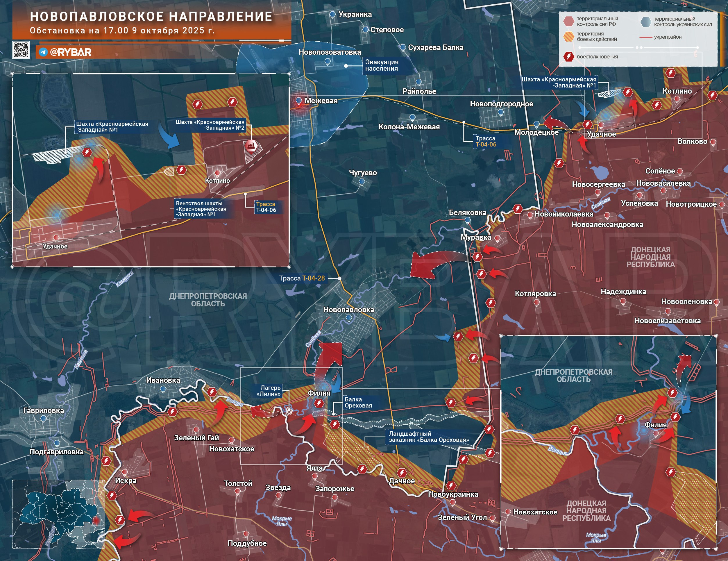Click the legend's боестолкновения clash icon
Screen dimensions: 728x561
(568, 57)
